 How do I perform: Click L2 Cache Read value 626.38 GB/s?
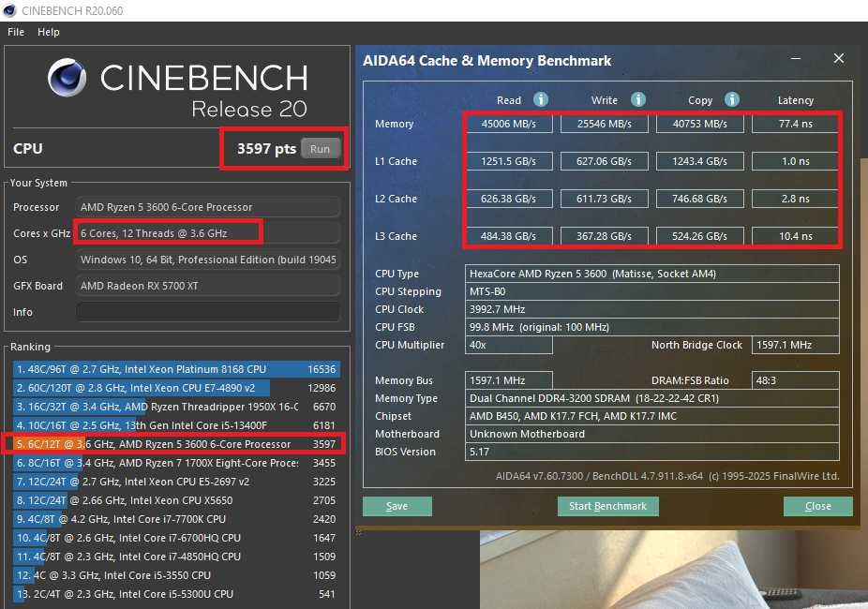coord(509,199)
